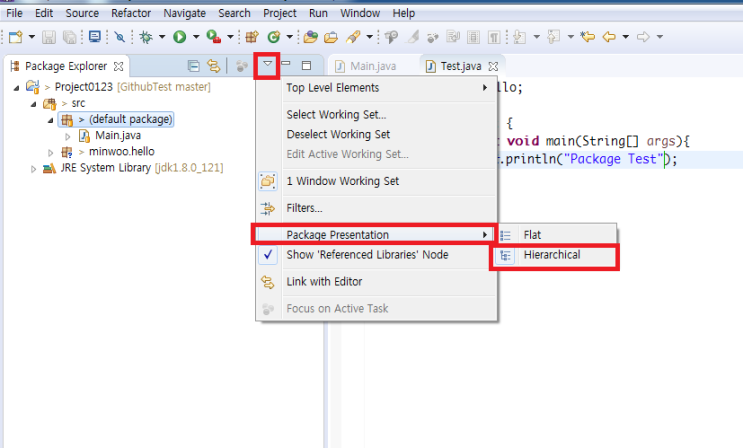Expand the minwoo.hello package
The width and height of the screenshot is (743, 448).
click(50, 152)
